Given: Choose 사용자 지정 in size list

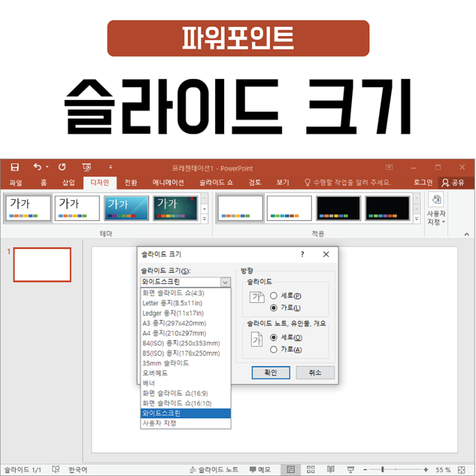Looking at the screenshot, I should point(186,423).
